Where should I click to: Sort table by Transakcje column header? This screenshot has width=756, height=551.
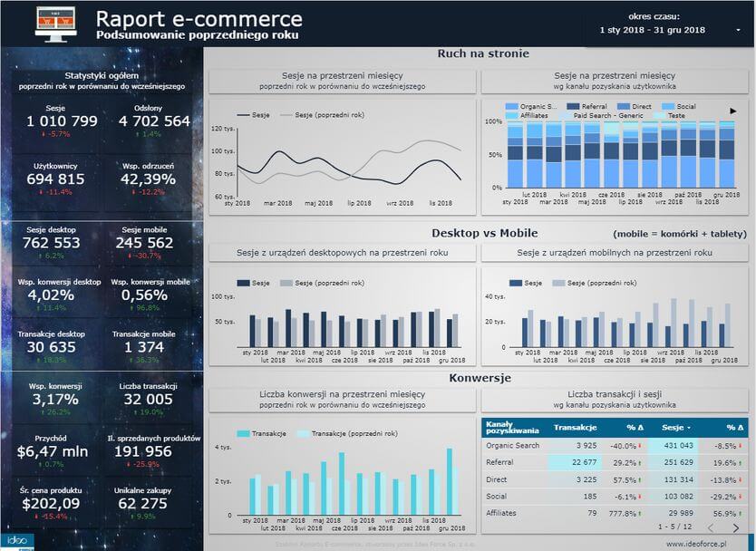coord(574,427)
